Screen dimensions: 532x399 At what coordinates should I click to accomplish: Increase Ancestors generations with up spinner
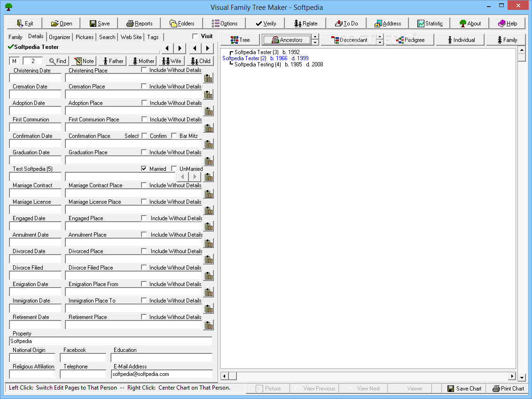(x=315, y=37)
